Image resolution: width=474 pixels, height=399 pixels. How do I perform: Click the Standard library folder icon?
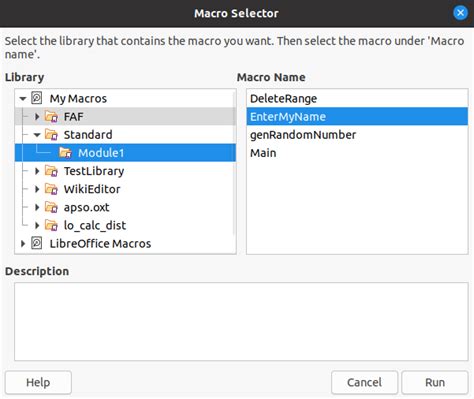tap(51, 135)
